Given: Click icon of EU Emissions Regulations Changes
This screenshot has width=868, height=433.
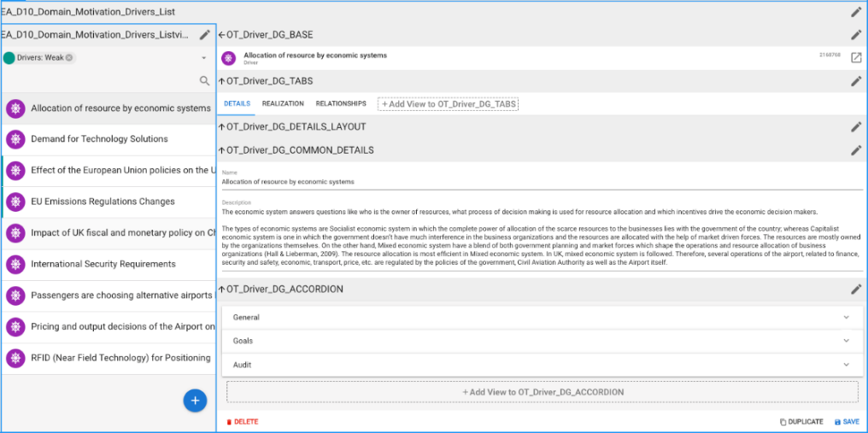Looking at the screenshot, I should point(15,202).
